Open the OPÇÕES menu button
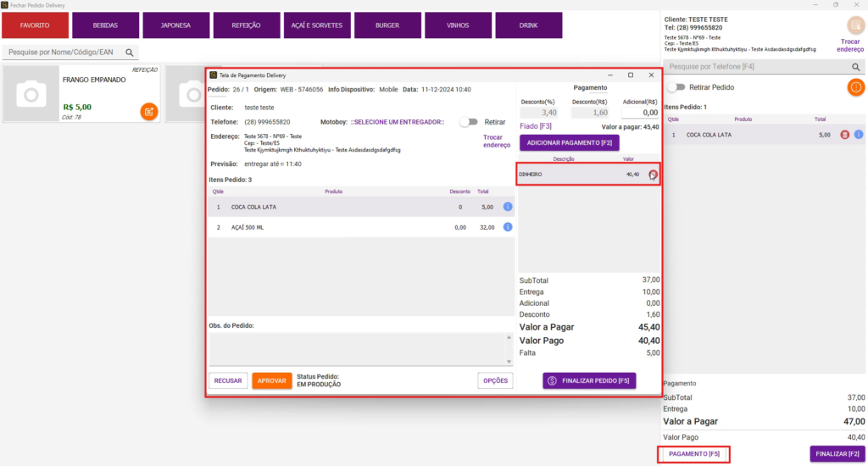The width and height of the screenshot is (868, 466). tap(495, 380)
